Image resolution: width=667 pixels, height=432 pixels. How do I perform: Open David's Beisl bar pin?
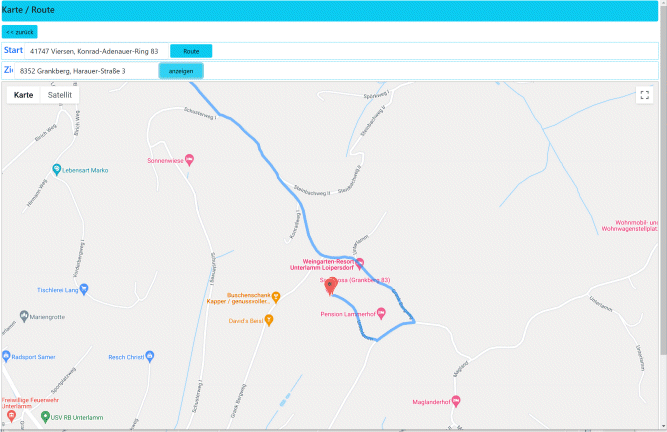click(268, 320)
